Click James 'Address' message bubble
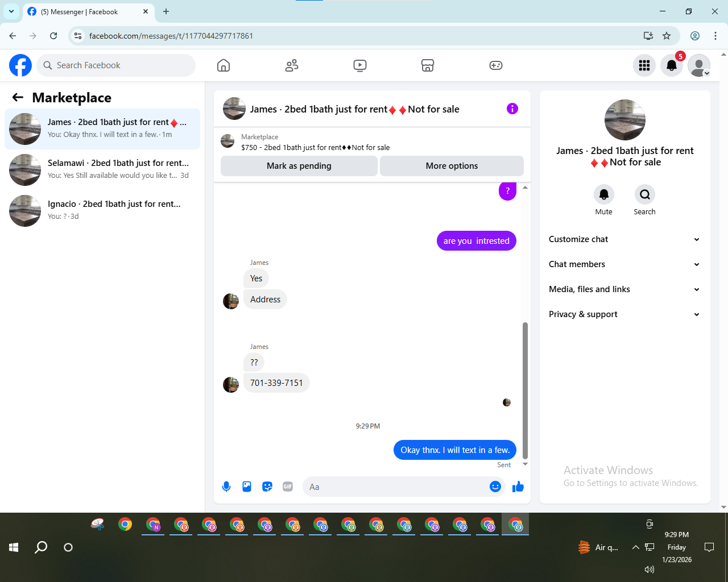 click(266, 300)
